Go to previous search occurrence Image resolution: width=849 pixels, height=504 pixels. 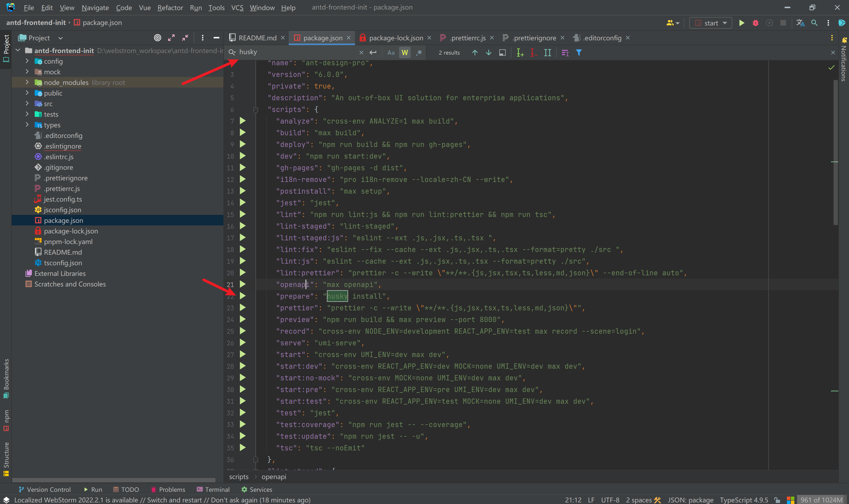[x=475, y=53]
